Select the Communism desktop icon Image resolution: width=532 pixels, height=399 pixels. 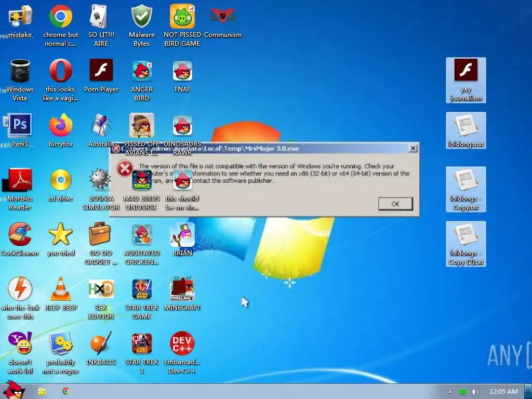coord(223,21)
